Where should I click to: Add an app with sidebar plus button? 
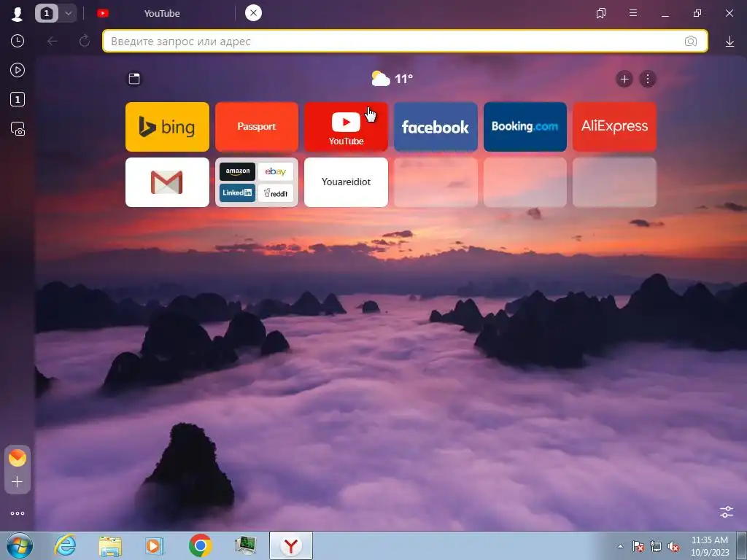point(18,482)
